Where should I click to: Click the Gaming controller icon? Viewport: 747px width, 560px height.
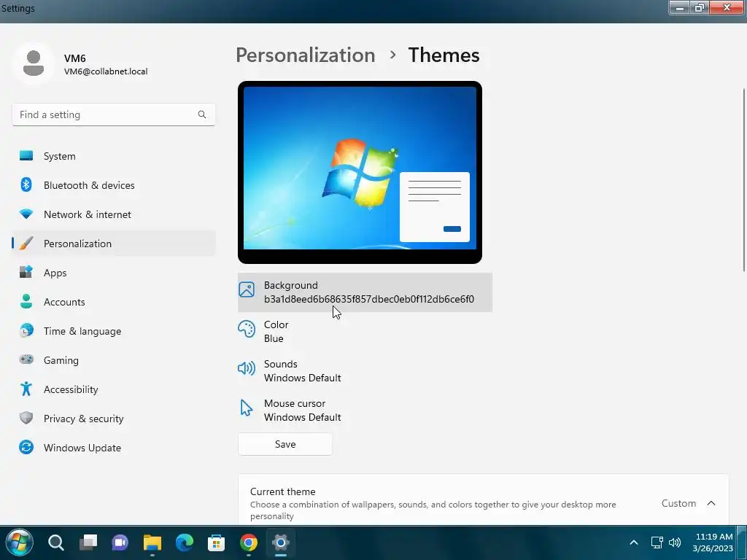pos(26,359)
